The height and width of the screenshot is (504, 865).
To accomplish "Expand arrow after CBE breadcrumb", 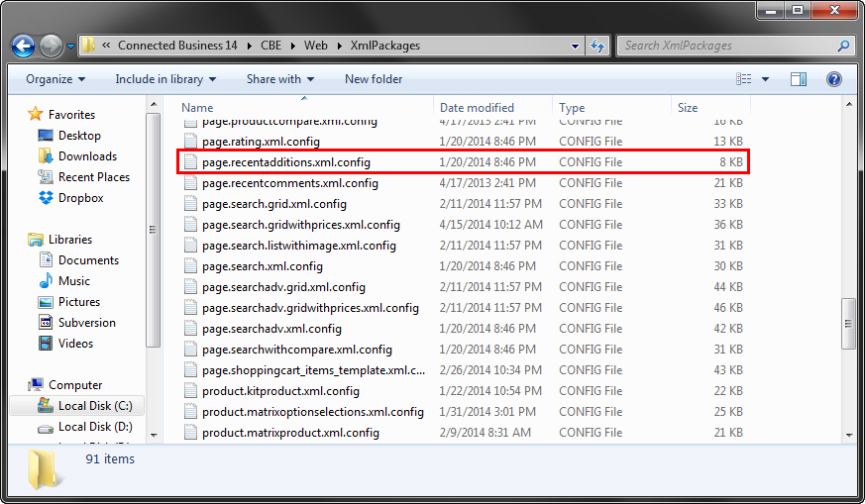I will [x=293, y=46].
